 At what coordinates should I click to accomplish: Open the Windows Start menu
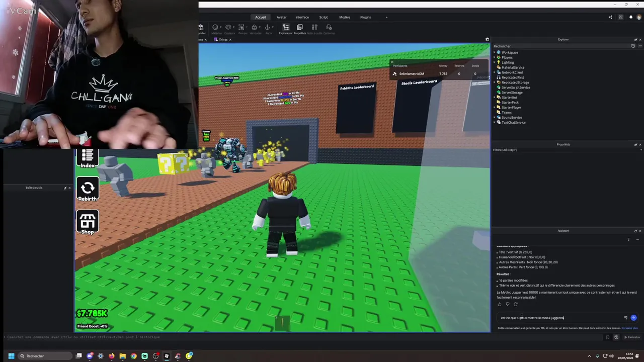[11, 356]
